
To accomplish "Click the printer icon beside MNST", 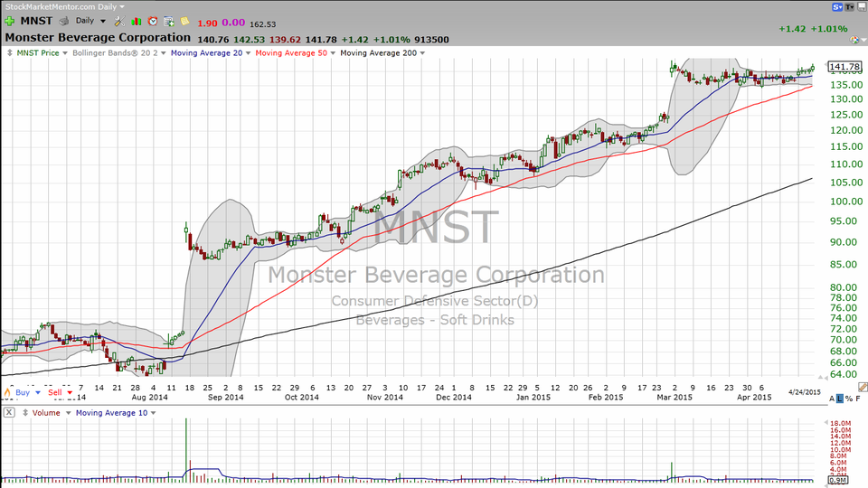I will (64, 21).
